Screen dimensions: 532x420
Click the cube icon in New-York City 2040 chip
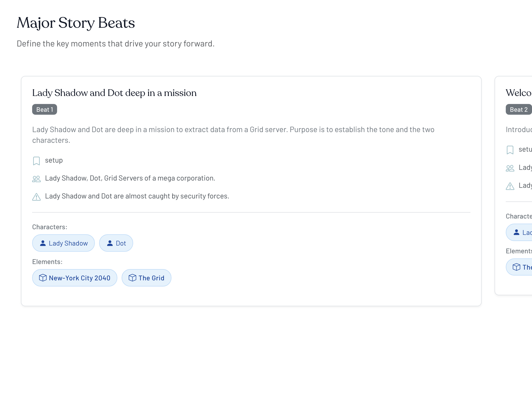(43, 278)
